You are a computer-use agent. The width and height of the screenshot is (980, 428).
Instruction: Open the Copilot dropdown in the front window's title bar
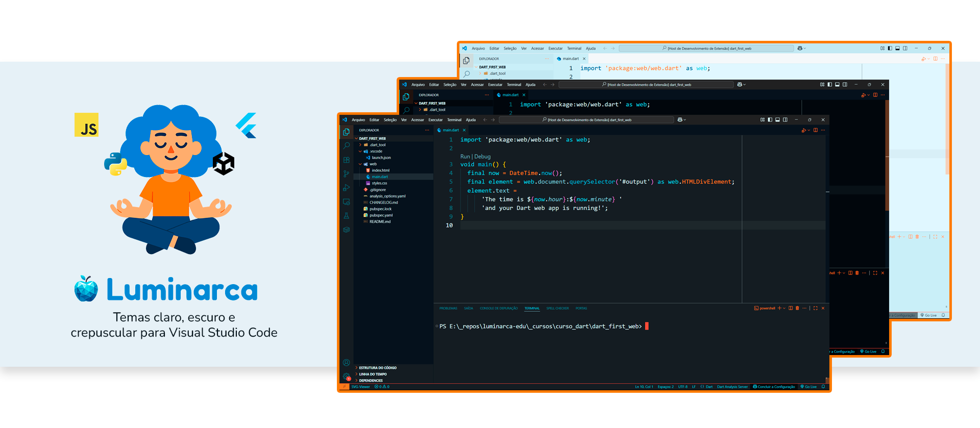tap(681, 120)
